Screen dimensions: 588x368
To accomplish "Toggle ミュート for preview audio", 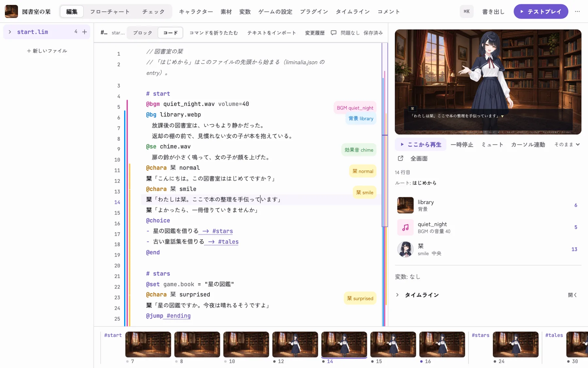I will [x=492, y=145].
